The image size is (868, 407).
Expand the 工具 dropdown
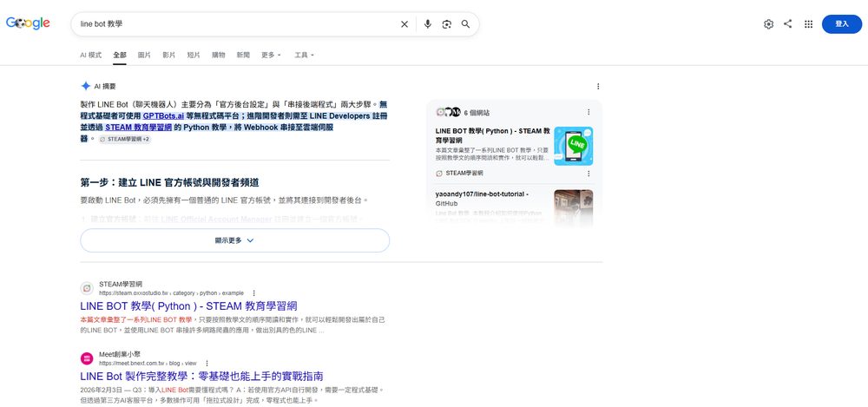tap(304, 55)
